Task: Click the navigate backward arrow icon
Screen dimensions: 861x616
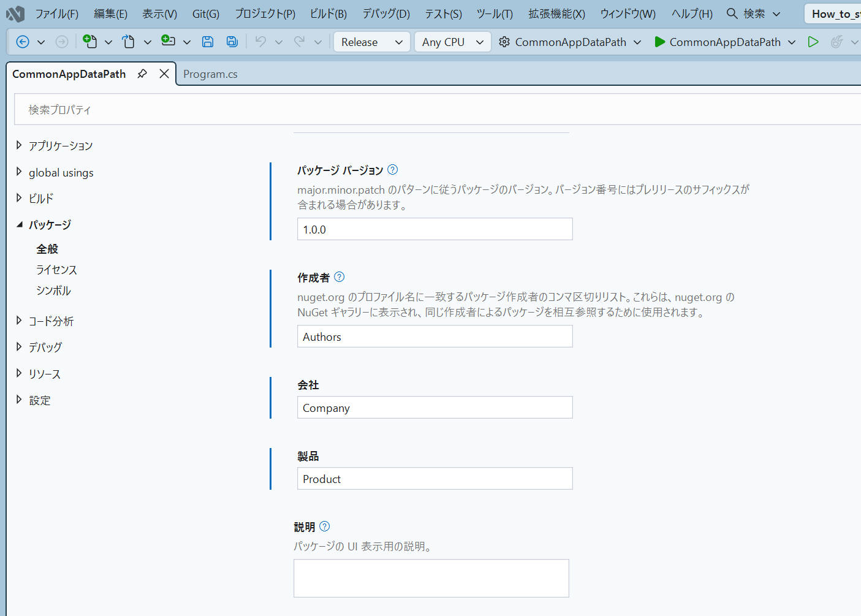Action: click(x=23, y=42)
